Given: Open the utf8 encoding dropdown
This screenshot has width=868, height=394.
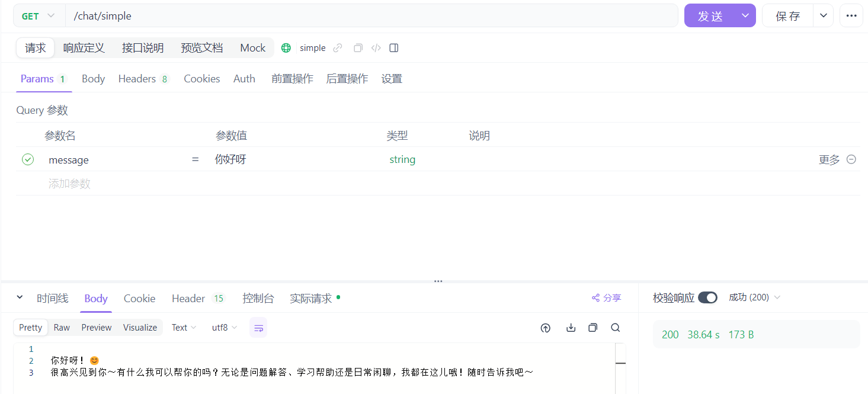Looking at the screenshot, I should coord(224,327).
